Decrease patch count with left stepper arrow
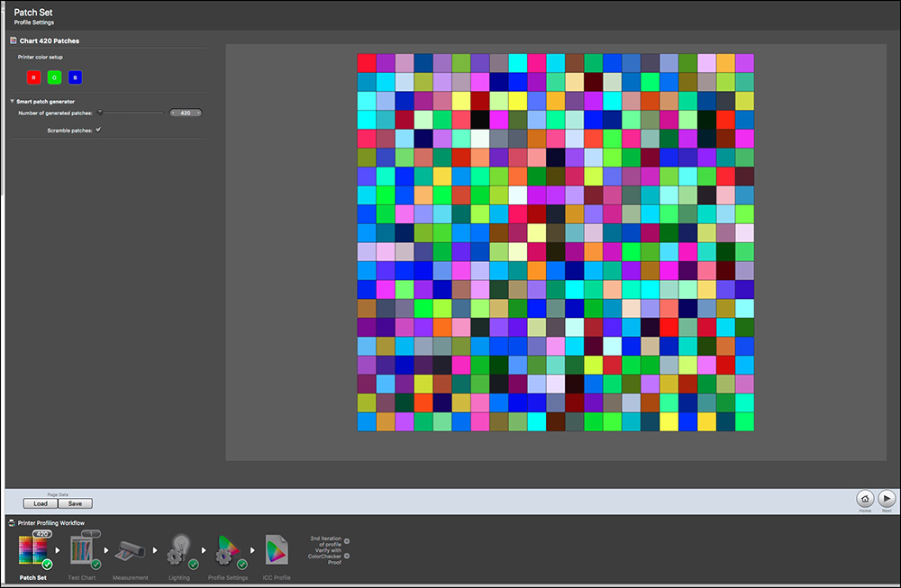 172,113
